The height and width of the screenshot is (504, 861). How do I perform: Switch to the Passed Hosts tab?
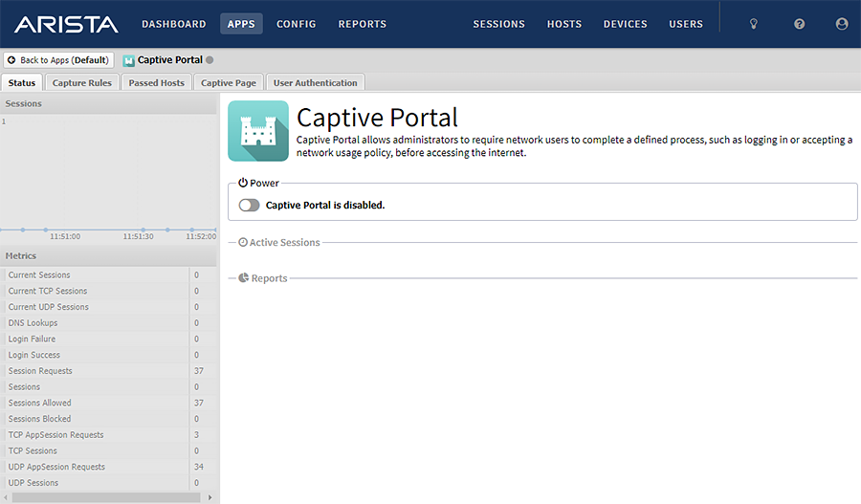(157, 82)
